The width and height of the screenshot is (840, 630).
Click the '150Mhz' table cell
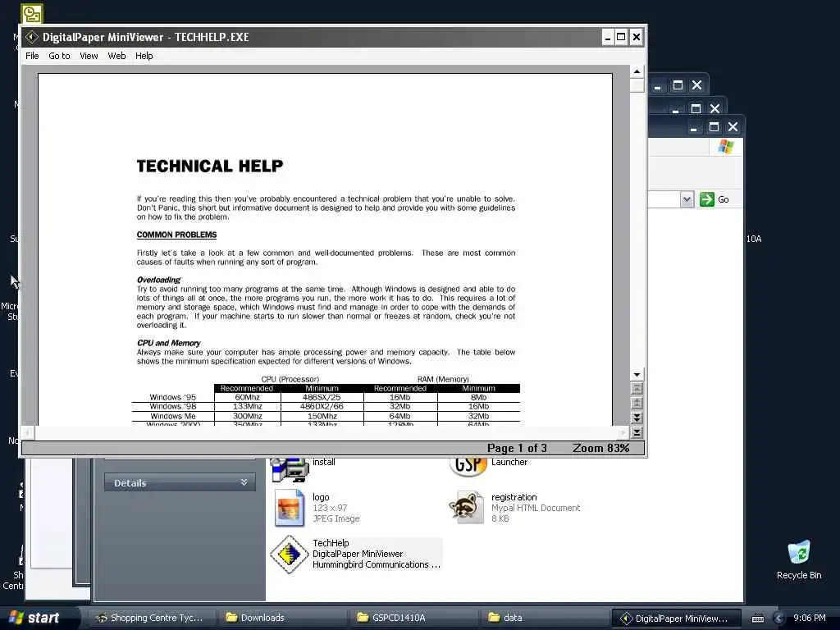click(x=322, y=416)
